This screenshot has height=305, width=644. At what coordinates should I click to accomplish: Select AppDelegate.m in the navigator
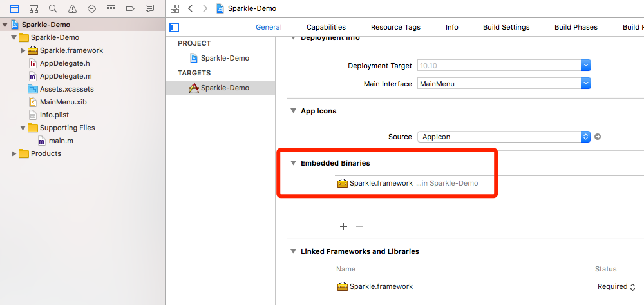pos(66,76)
